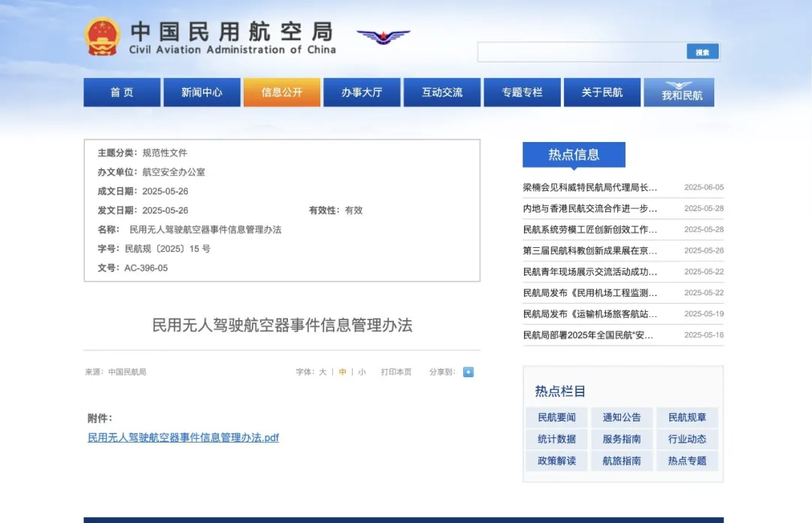Open the 民用无人驾驶航空器事件信息管理办法.pdf attachment
This screenshot has width=812, height=523.
point(183,437)
